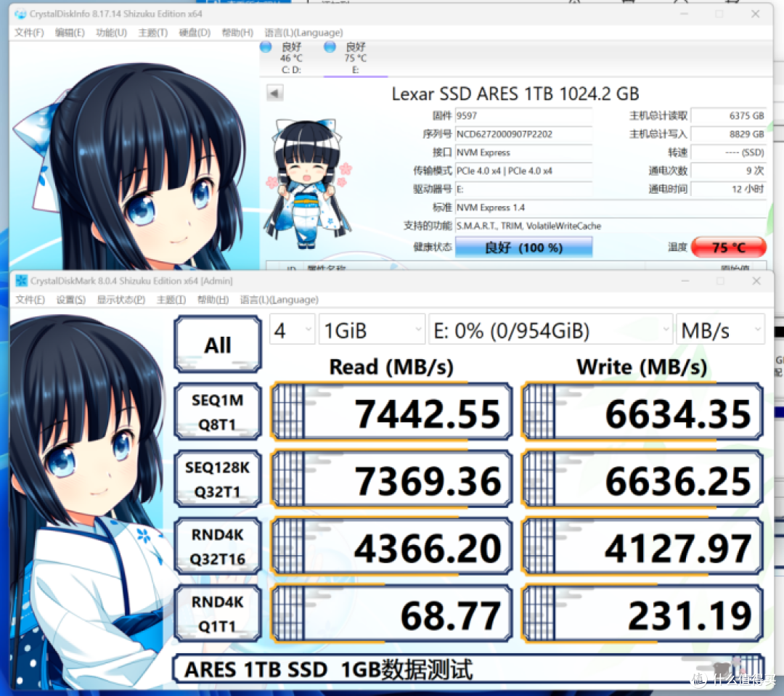Close the CrystalDiskInfo window
Screen dimensions: 784x696
755,14
